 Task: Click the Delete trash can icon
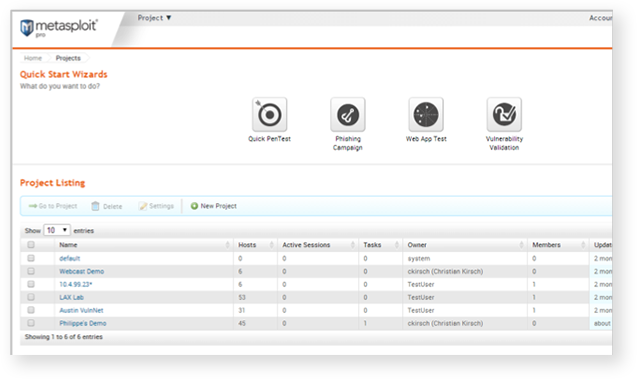point(95,206)
